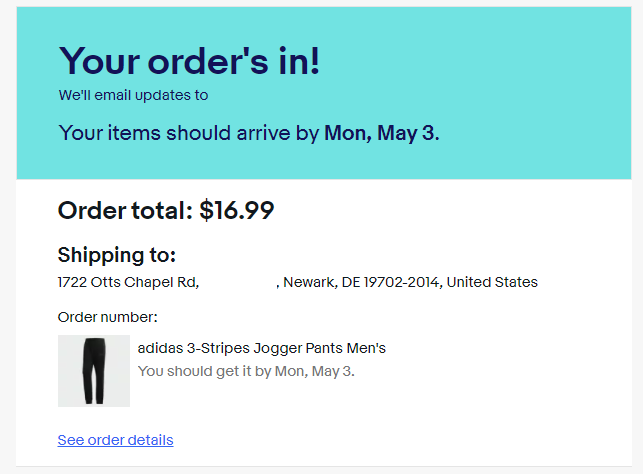Click the "Order total:" label

coord(125,210)
